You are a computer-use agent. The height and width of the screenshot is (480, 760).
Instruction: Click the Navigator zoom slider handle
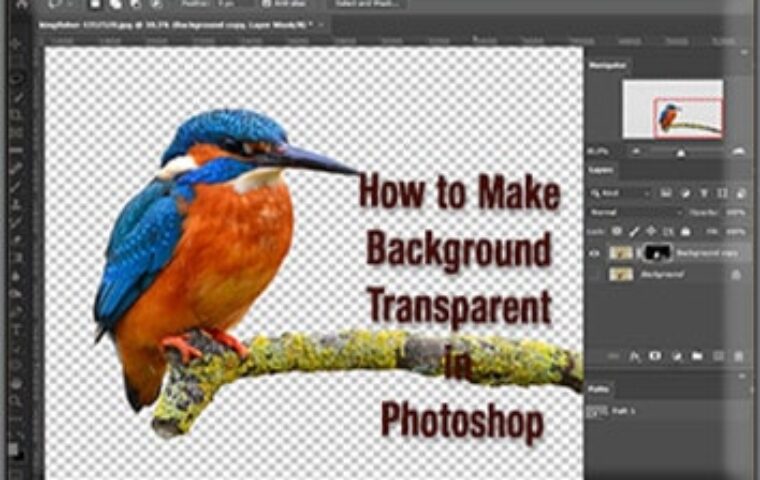tap(681, 153)
